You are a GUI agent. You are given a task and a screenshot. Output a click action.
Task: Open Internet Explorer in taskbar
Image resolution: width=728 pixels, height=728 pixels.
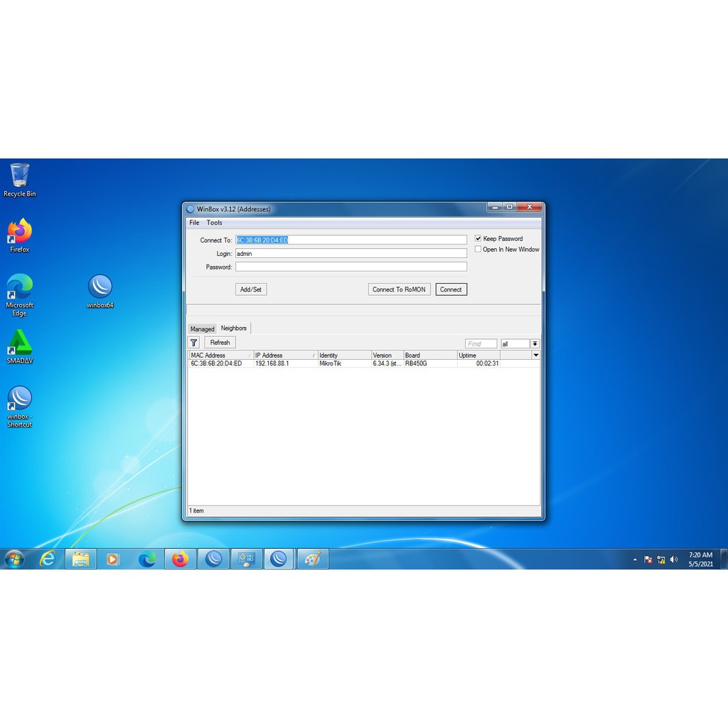48,560
